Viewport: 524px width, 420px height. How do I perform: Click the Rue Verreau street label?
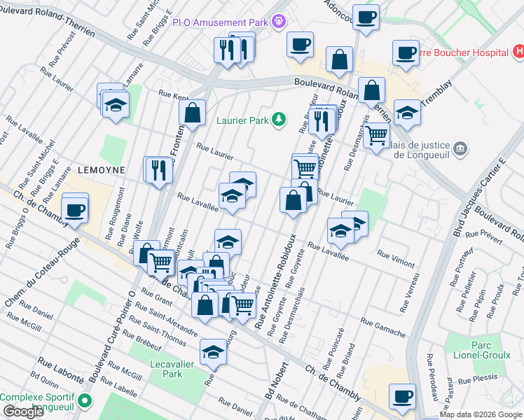point(409,293)
